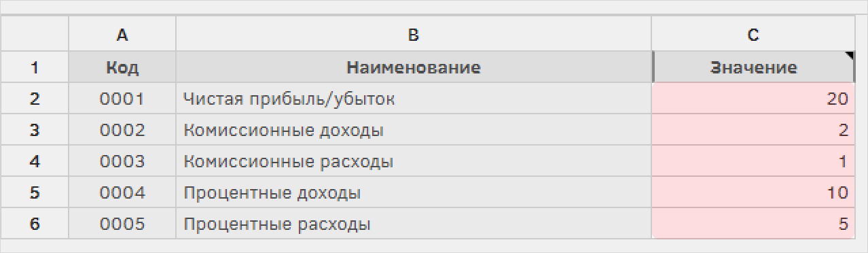Select column A header

click(122, 35)
